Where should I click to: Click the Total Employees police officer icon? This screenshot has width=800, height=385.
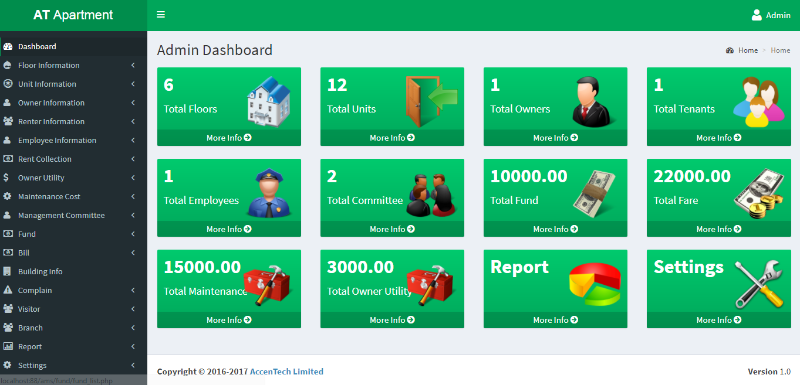point(268,193)
